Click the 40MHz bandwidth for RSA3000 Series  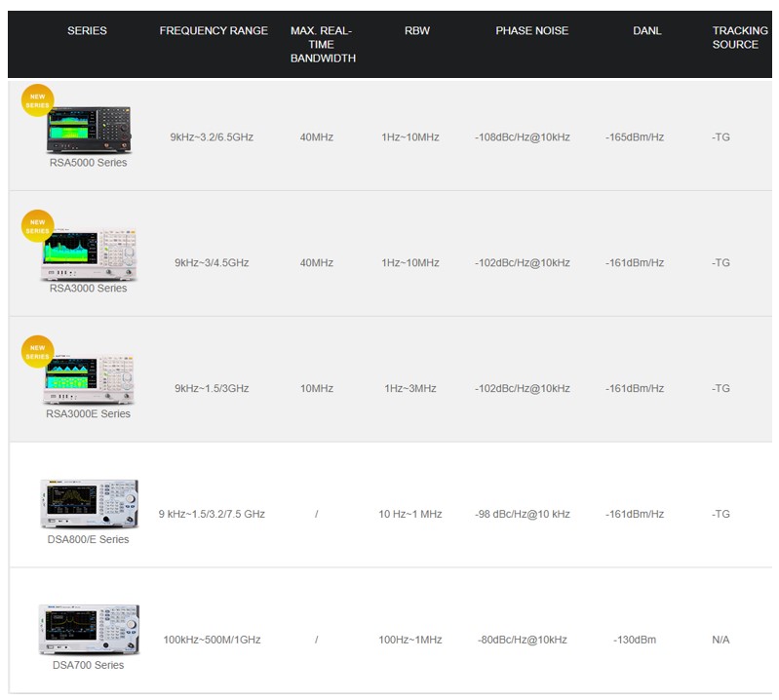click(317, 263)
